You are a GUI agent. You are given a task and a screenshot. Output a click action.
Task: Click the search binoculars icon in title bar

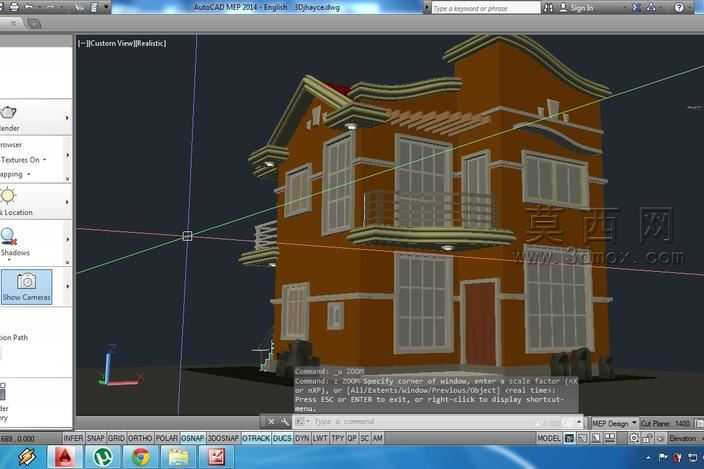tap(548, 8)
